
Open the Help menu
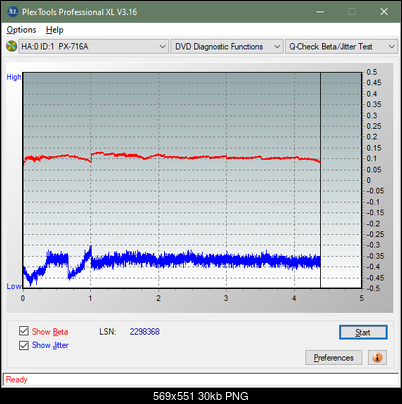click(55, 30)
